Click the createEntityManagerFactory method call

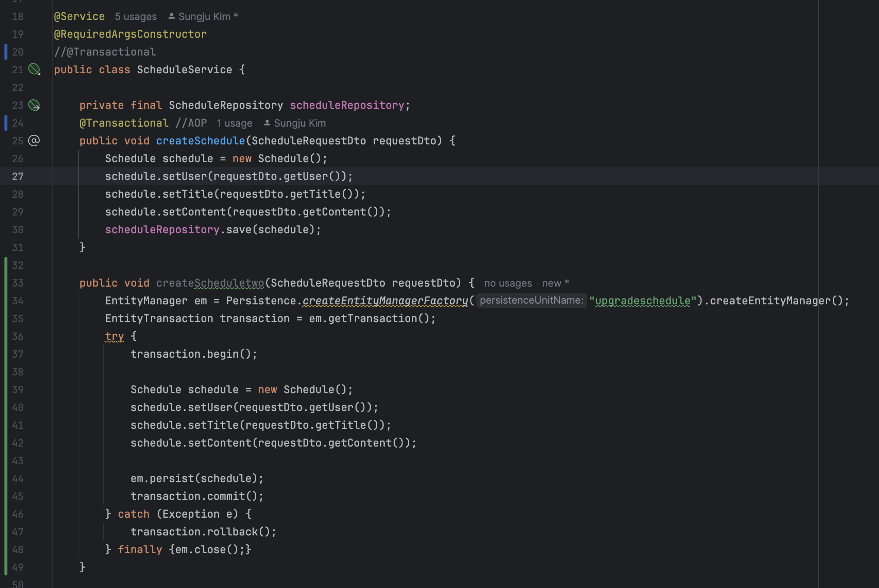(x=385, y=301)
